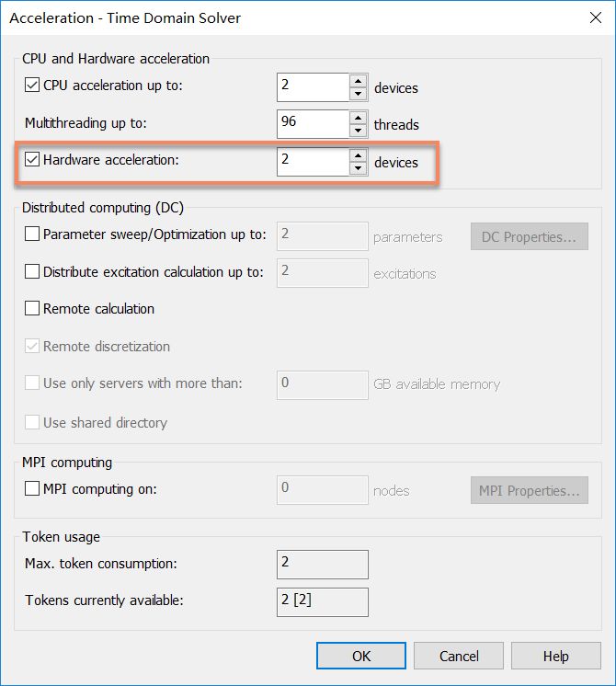The image size is (616, 686).
Task: Click the Hardware acceleration devices field
Action: click(313, 162)
